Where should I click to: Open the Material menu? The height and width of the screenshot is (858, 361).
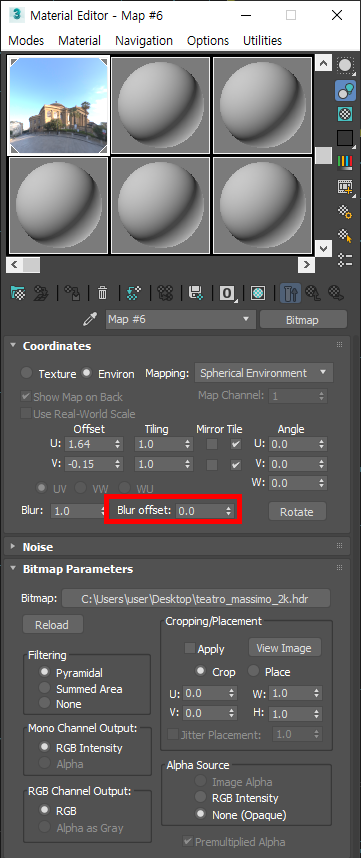80,40
